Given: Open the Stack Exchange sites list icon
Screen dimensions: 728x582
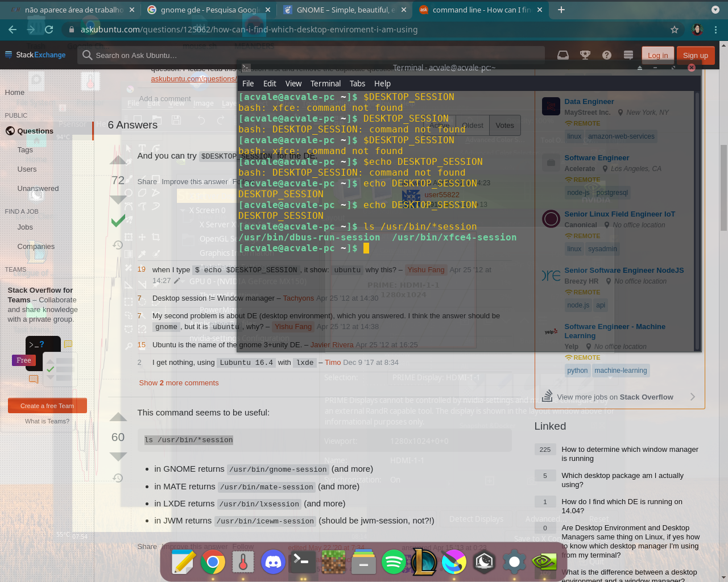Looking at the screenshot, I should point(628,55).
